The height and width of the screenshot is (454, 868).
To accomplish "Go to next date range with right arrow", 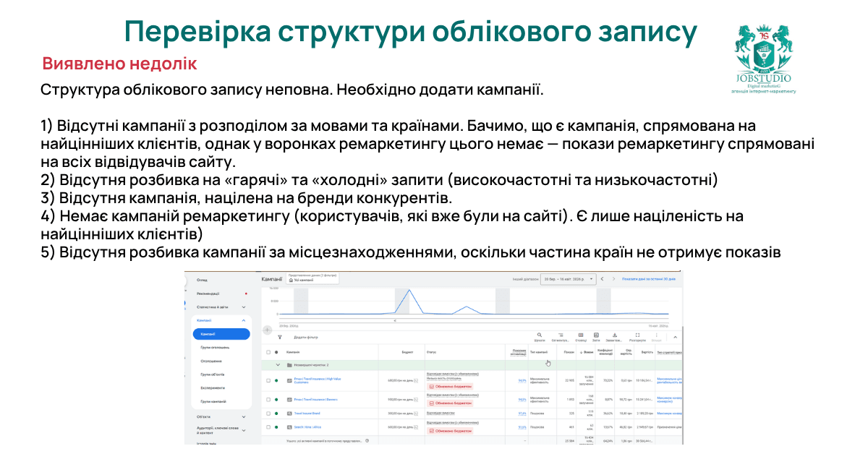I will pyautogui.click(x=613, y=279).
